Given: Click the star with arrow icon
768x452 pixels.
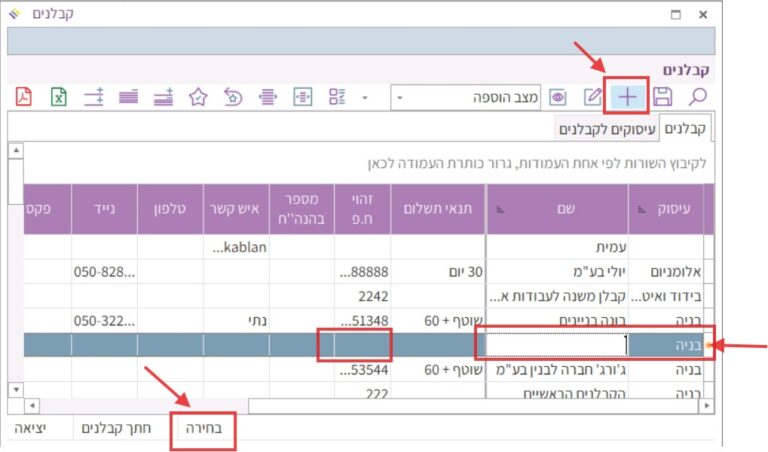Looking at the screenshot, I should point(232,97).
